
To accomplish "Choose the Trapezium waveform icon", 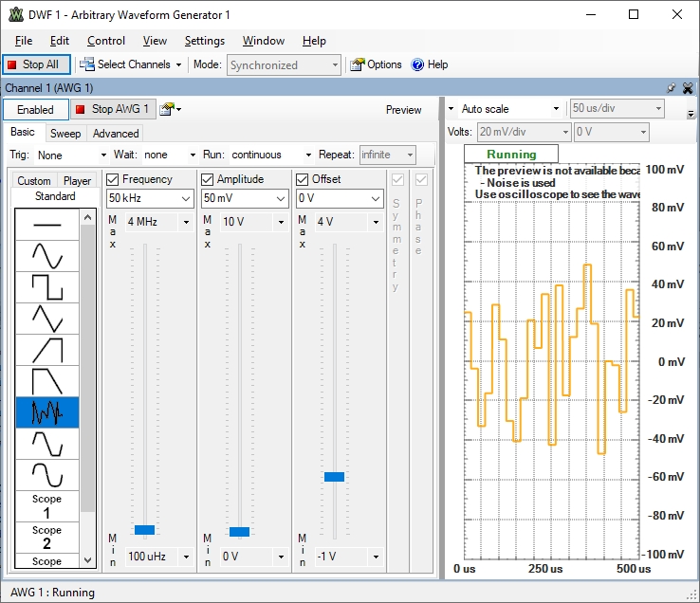I will point(46,381).
